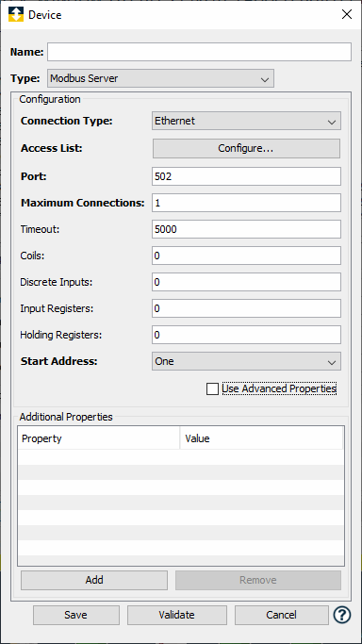Click into the Port field

tap(246, 176)
